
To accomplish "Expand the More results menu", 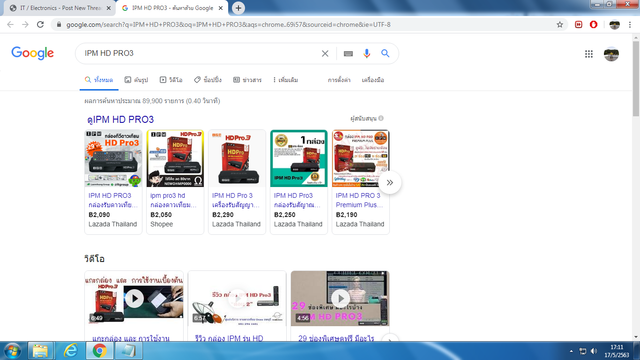I will click(286, 80).
